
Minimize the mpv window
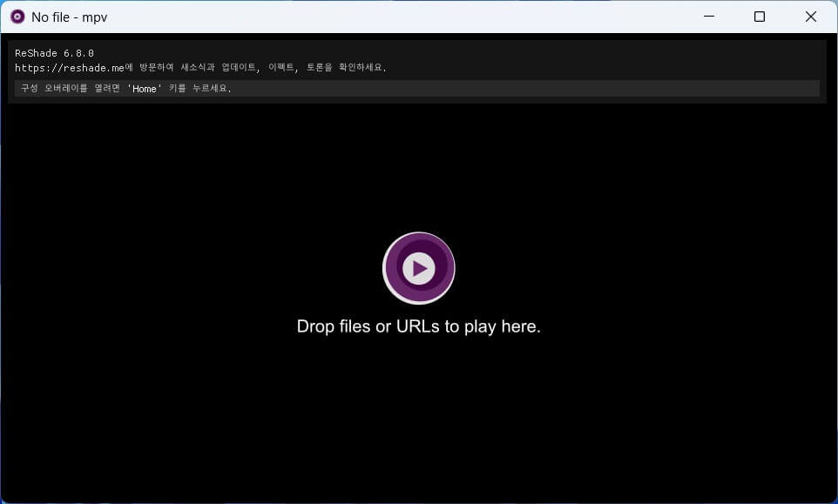[x=709, y=17]
